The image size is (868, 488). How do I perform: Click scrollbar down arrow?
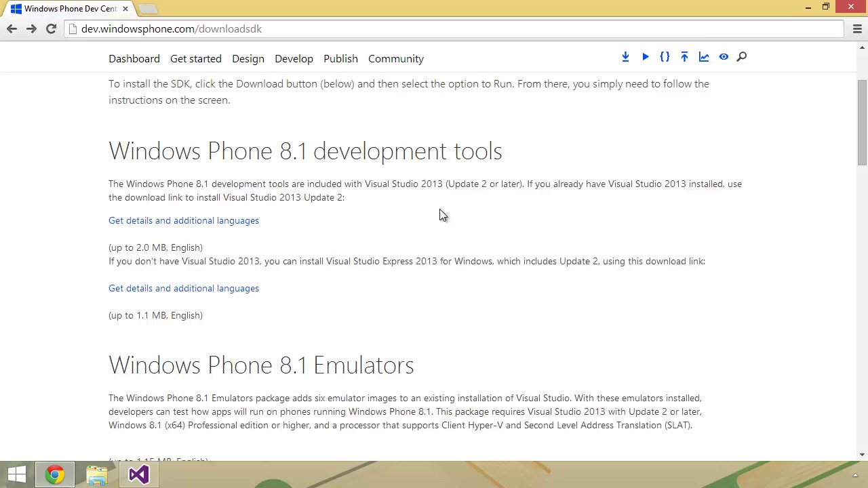pos(862,455)
